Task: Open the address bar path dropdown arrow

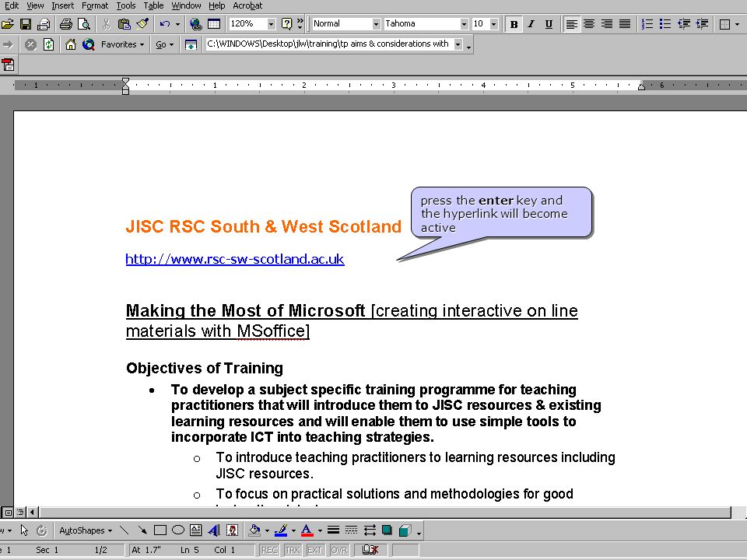Action: click(x=458, y=45)
